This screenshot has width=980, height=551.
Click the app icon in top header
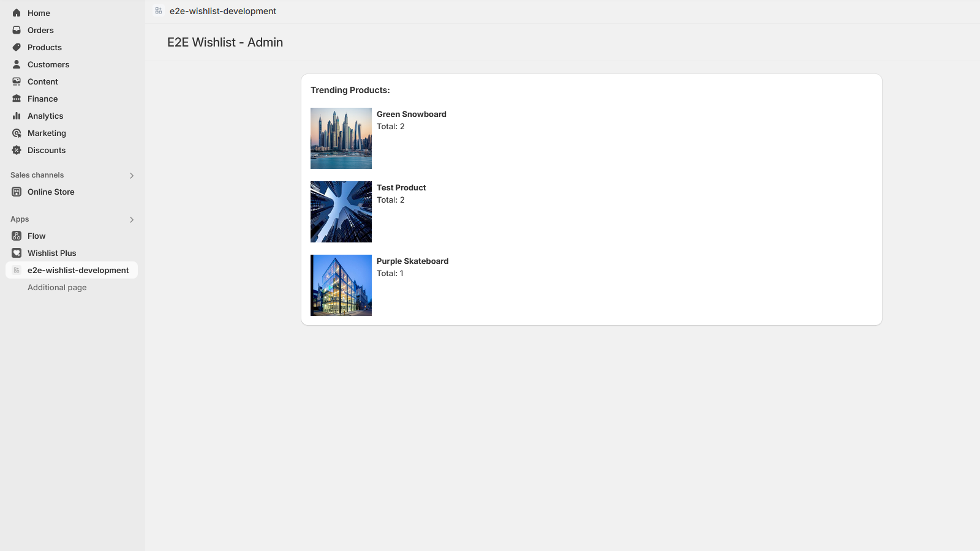159,11
